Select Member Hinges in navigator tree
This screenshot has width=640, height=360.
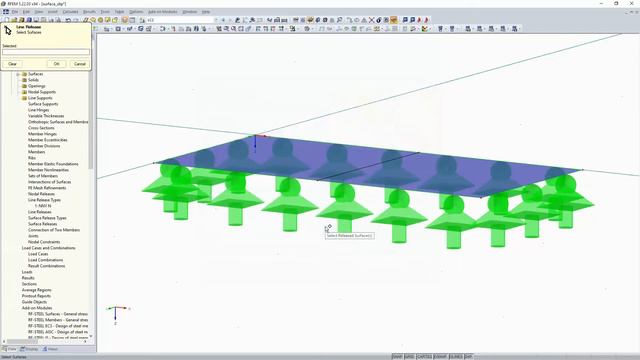click(42, 134)
